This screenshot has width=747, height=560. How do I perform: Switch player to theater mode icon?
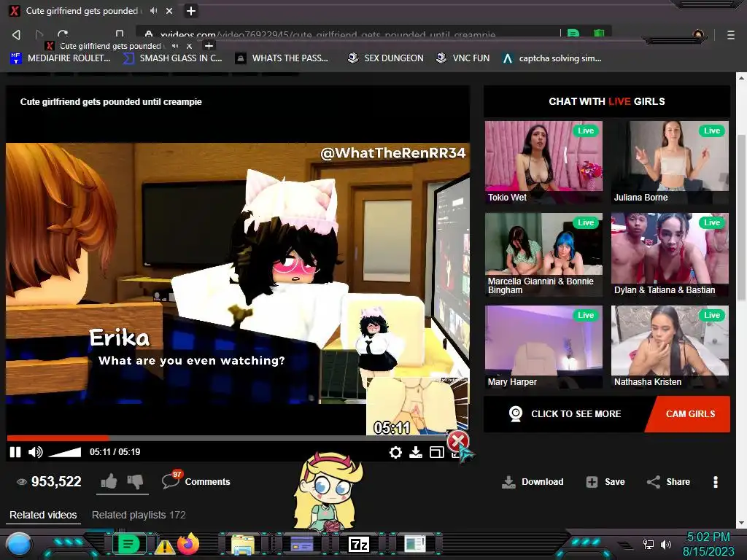coord(436,452)
